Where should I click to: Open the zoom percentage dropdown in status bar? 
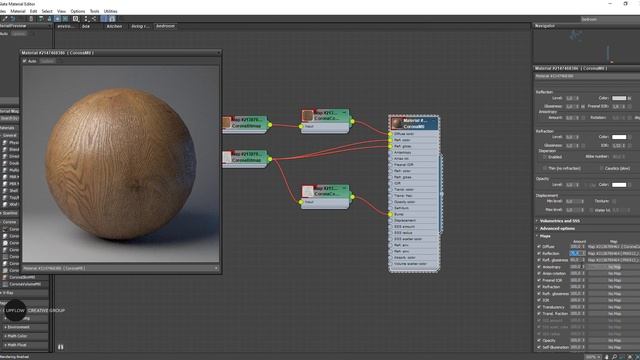(594, 357)
